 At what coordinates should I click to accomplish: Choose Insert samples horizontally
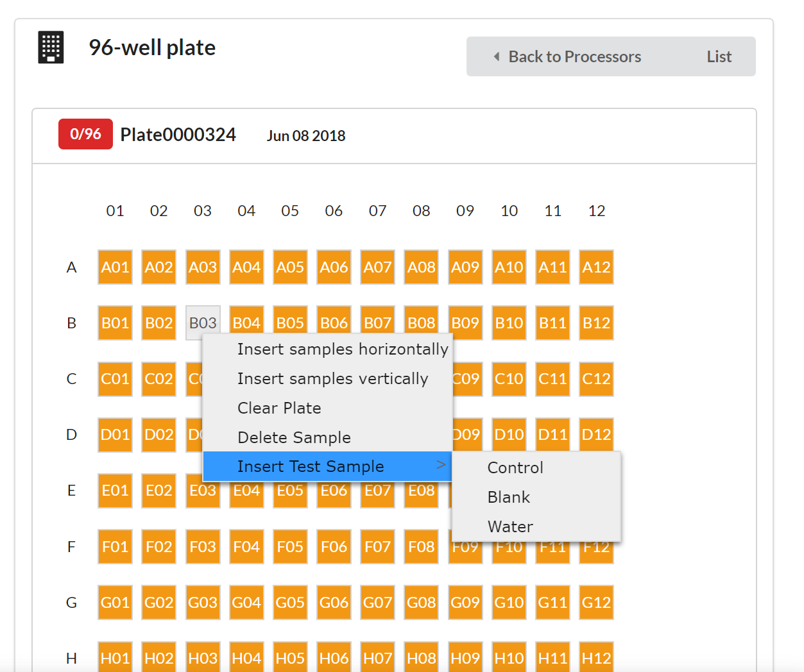(342, 349)
